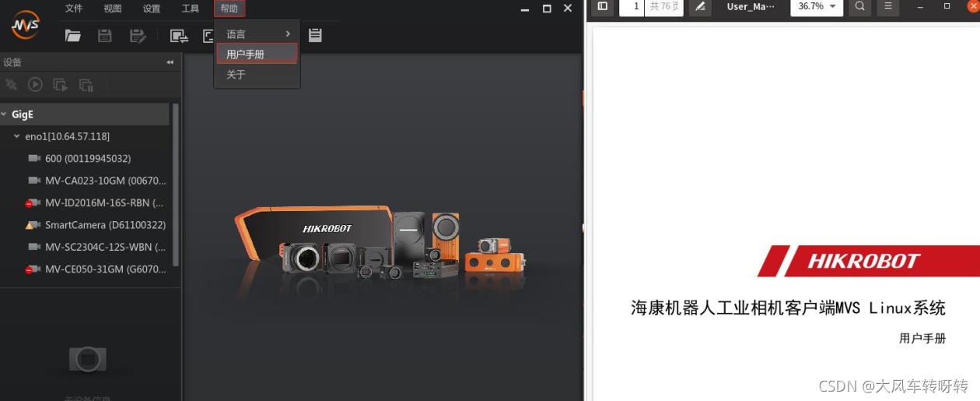Click the batch stop acquisition icon
This screenshot has width=980, height=401.
86,84
